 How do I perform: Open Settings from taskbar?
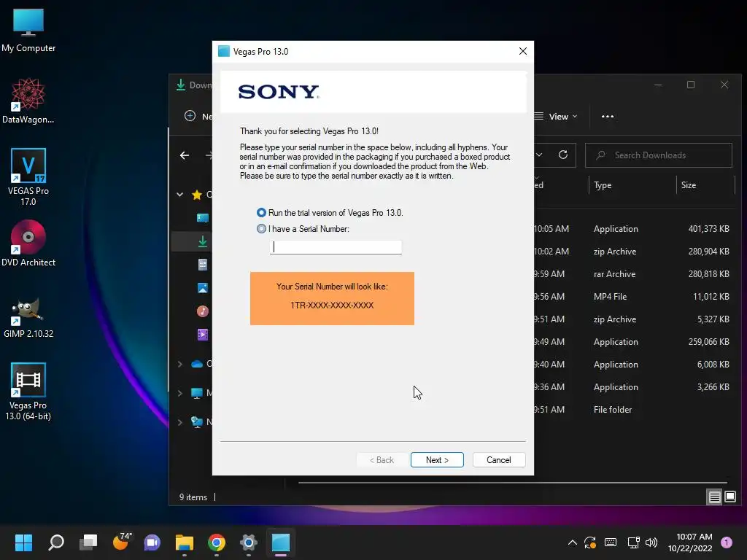coord(248,542)
